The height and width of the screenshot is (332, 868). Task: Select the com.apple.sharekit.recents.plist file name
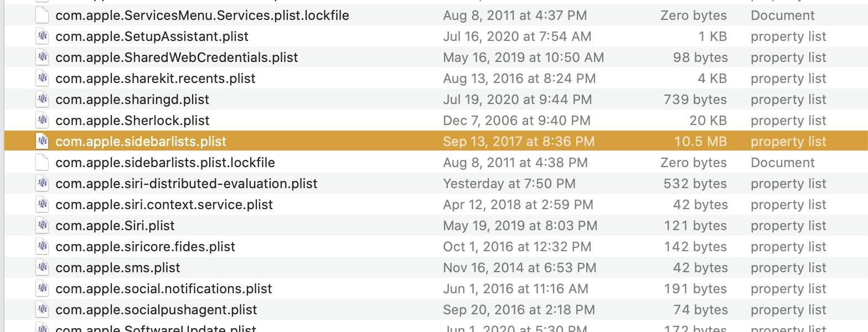pyautogui.click(x=156, y=79)
